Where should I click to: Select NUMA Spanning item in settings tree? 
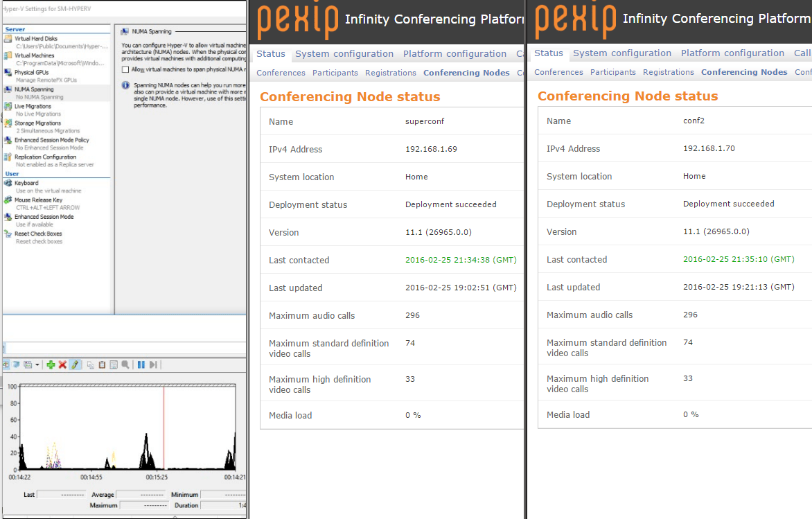point(56,93)
